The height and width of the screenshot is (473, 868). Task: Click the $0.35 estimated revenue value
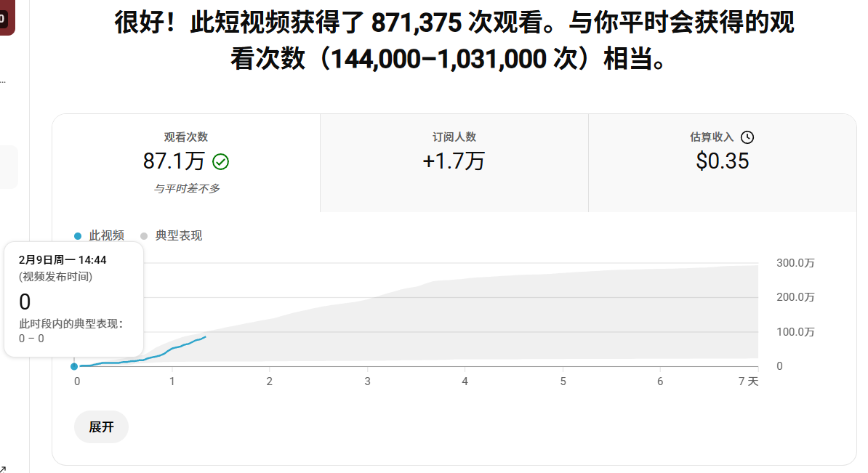722,161
